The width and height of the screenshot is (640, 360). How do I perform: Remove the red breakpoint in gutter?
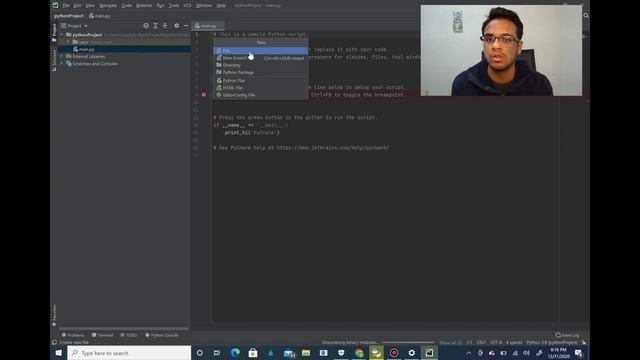[204, 95]
